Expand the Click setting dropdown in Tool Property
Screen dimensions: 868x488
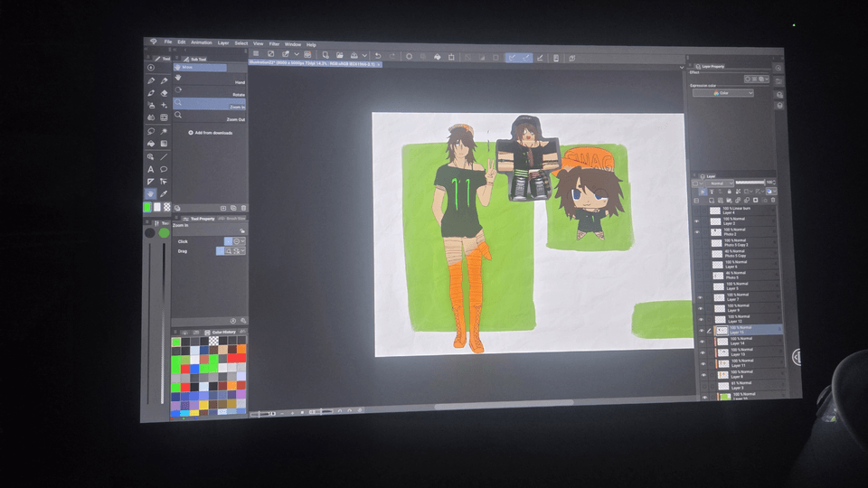coord(242,241)
